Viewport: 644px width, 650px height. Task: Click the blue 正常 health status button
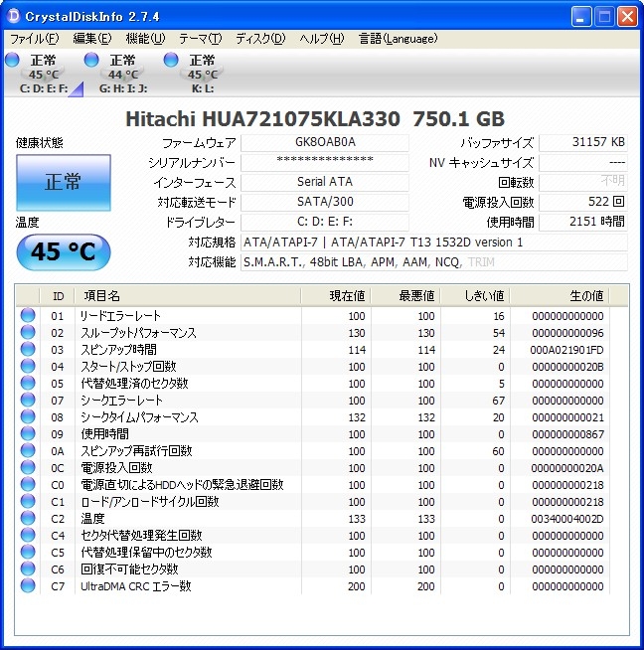pyautogui.click(x=64, y=183)
